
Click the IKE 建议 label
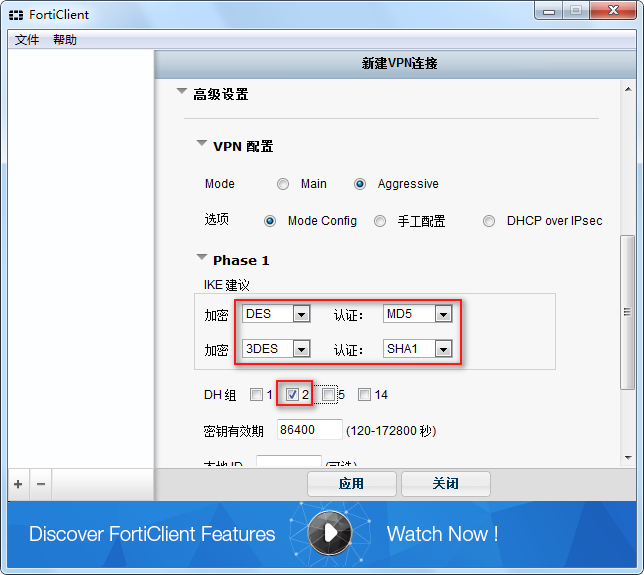click(227, 285)
